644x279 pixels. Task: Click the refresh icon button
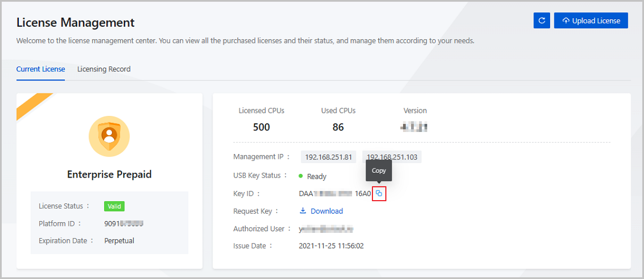[x=541, y=20]
